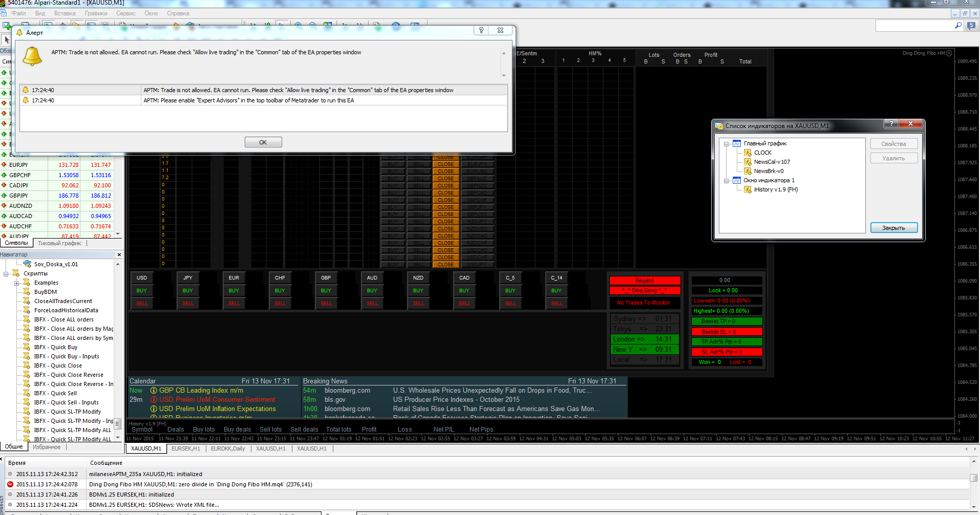The image size is (980, 515).
Task: Click the BUY button under EUR
Action: point(234,290)
